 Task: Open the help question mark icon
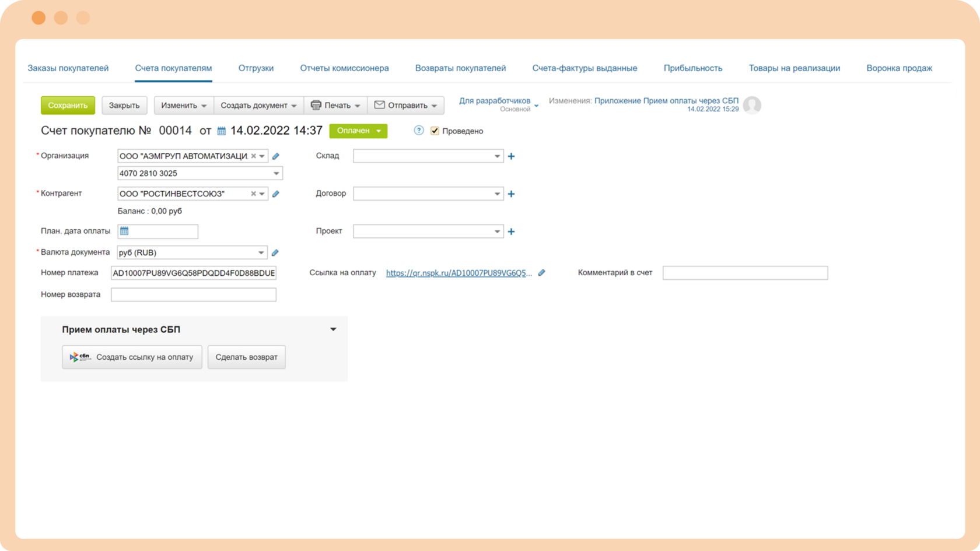[419, 131]
